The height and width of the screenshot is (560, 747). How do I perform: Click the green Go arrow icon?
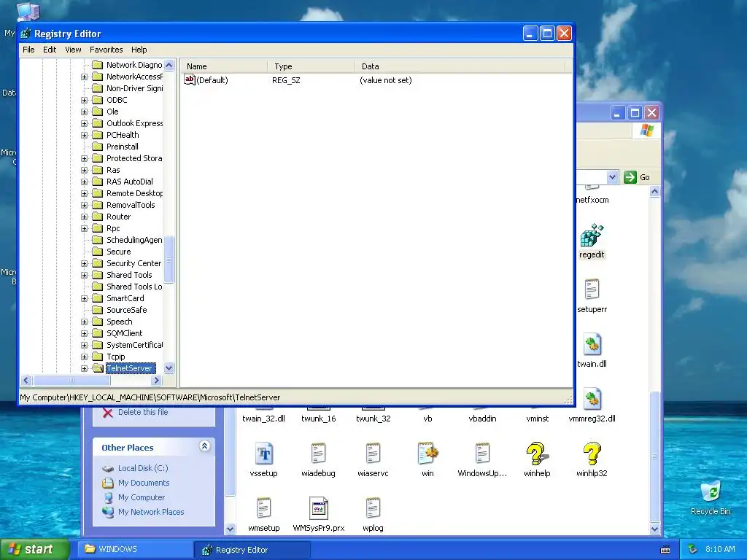click(x=630, y=177)
